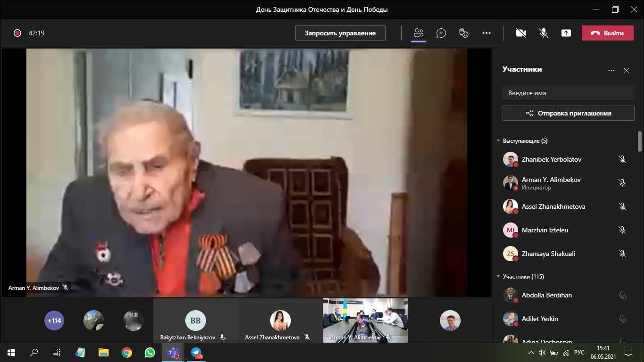Image resolution: width=644 pixels, height=362 pixels.
Task: Open the volume control in system tray
Action: click(x=542, y=352)
